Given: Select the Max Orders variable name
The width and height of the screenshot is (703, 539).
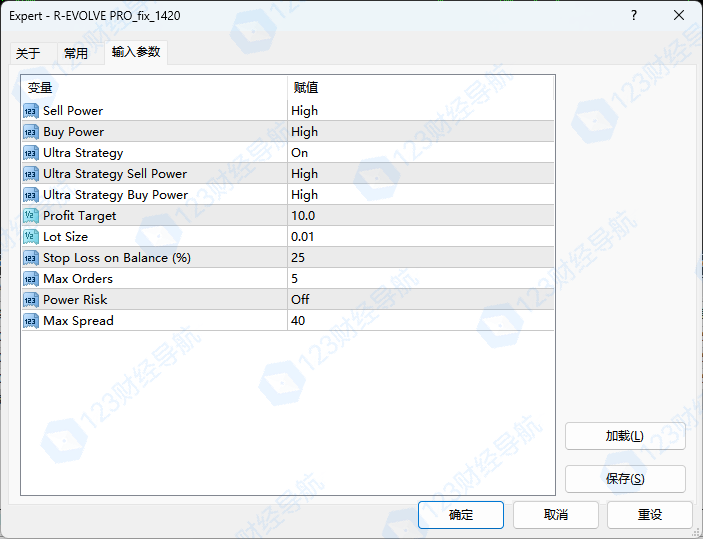Looking at the screenshot, I should click(78, 279).
